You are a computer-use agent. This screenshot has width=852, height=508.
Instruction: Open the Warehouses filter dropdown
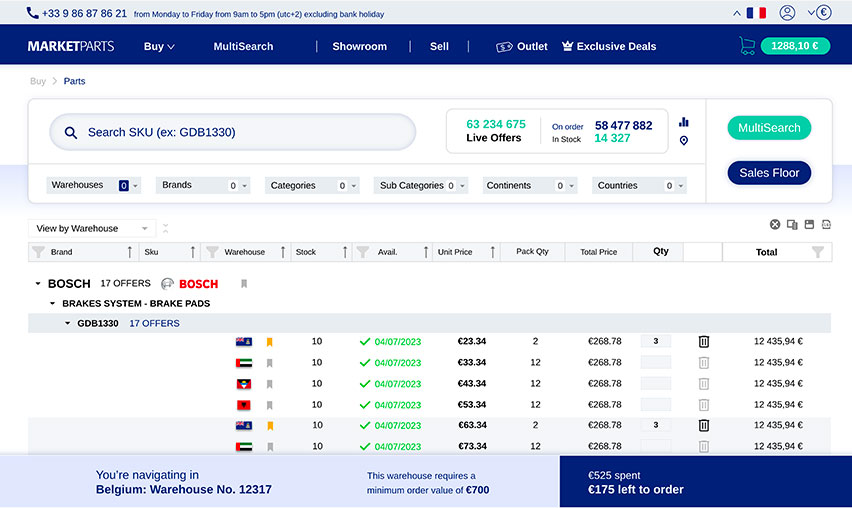[94, 185]
